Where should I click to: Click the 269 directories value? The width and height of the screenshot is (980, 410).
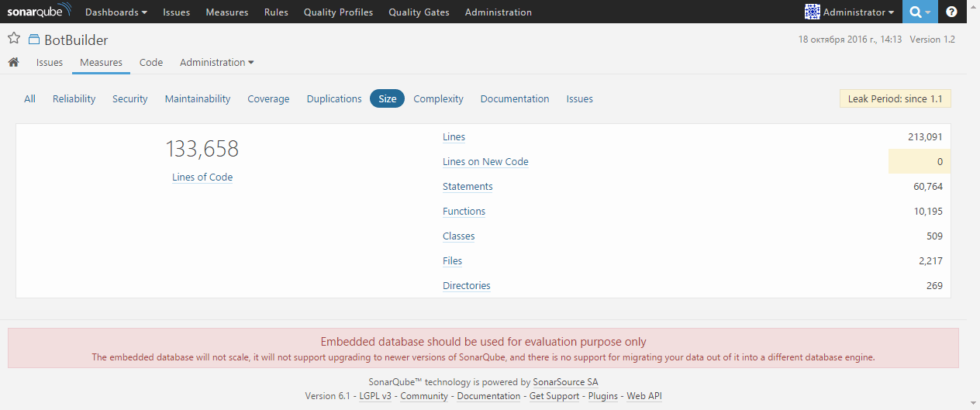[934, 286]
